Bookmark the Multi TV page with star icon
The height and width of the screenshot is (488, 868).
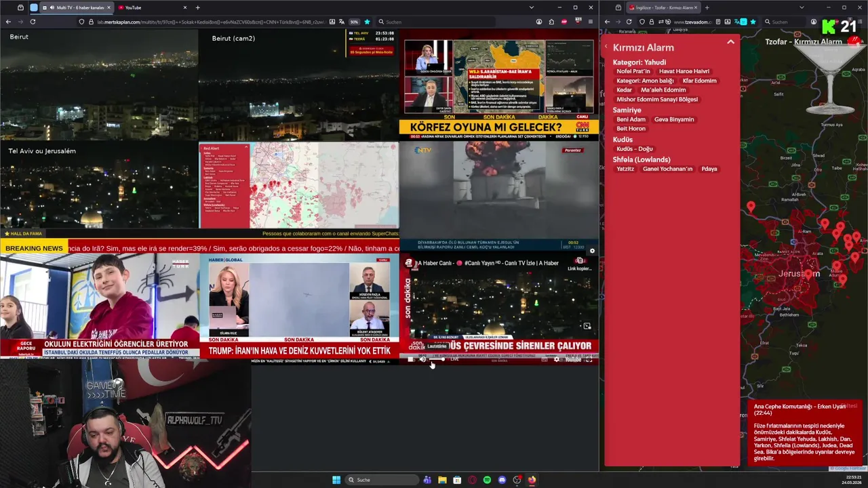pos(367,22)
